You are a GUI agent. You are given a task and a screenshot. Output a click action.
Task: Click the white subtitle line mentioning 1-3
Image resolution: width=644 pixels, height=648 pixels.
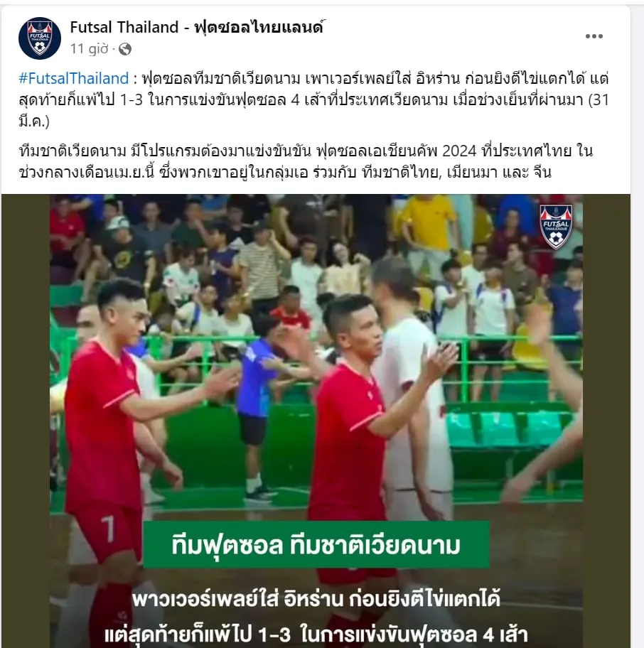coord(316,634)
